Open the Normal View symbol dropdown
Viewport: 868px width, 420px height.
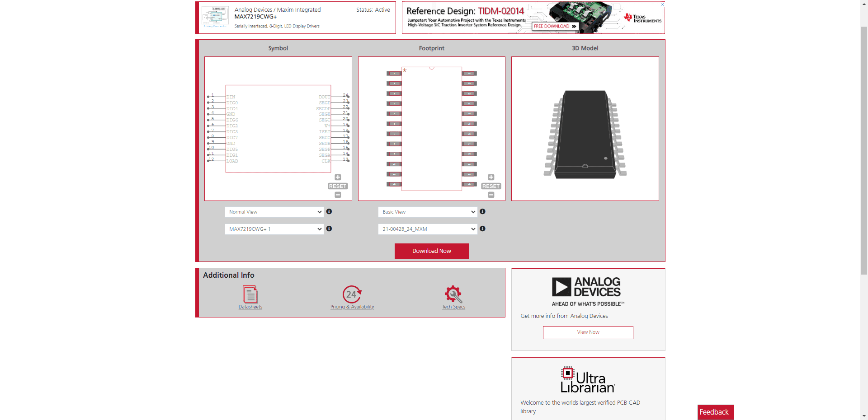pyautogui.click(x=274, y=212)
